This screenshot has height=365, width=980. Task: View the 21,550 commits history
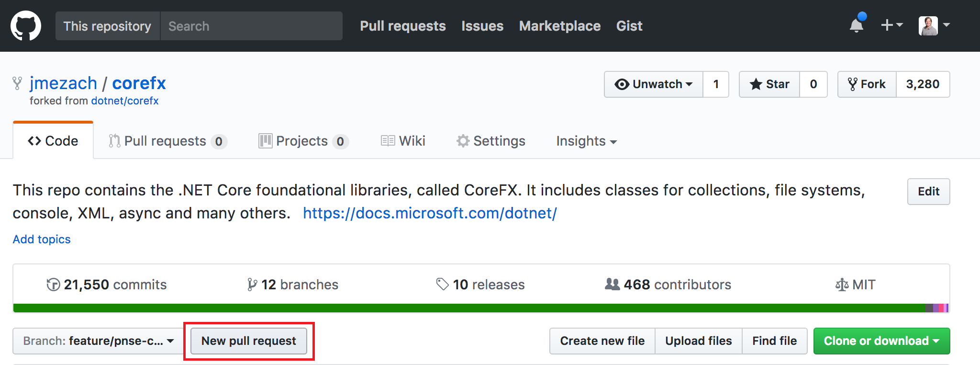(107, 285)
